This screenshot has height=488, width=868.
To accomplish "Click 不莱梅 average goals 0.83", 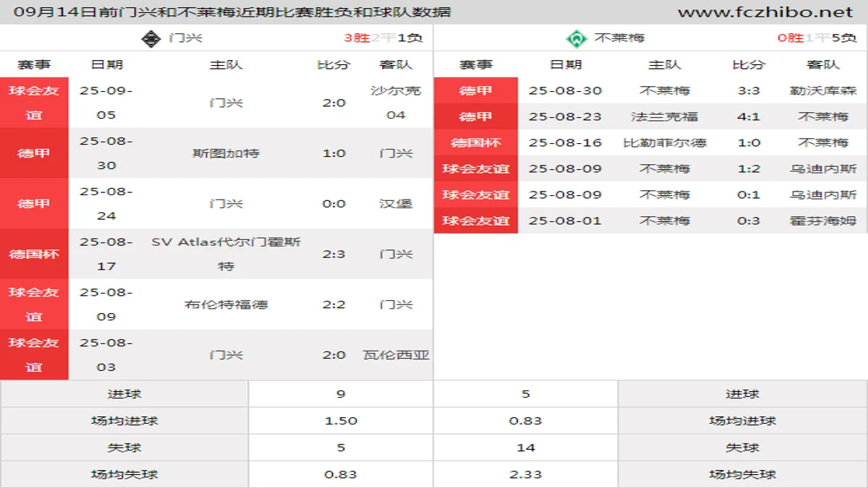I will click(x=526, y=421).
